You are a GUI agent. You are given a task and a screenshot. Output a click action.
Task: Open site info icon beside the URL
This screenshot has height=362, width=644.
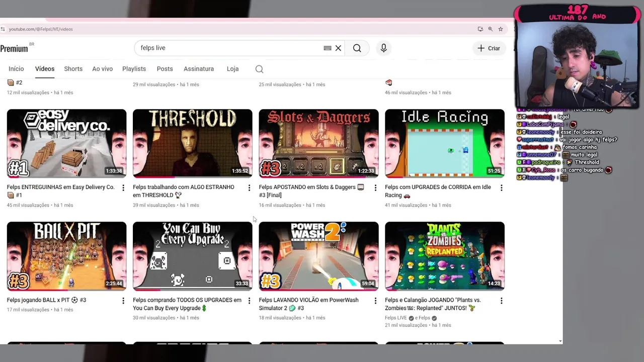pos(3,29)
